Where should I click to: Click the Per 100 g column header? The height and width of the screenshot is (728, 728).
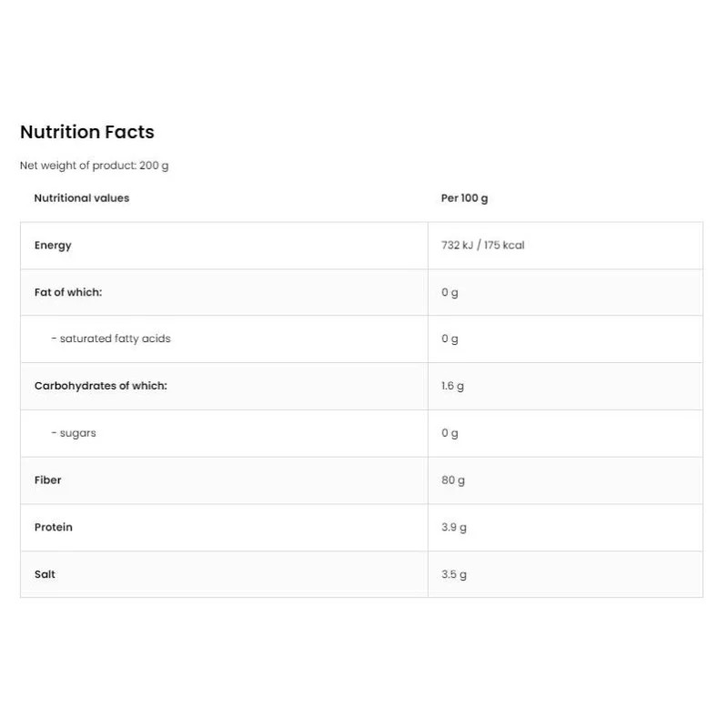pyautogui.click(x=464, y=198)
